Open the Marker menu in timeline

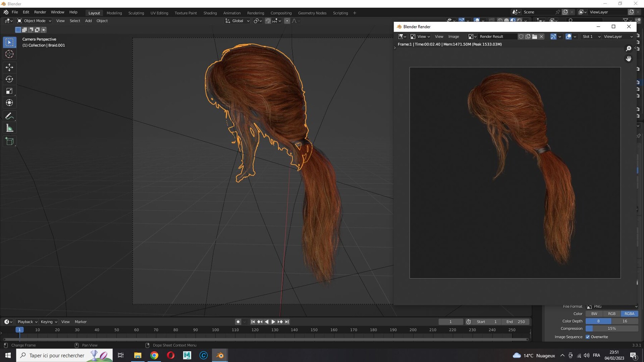click(x=80, y=322)
